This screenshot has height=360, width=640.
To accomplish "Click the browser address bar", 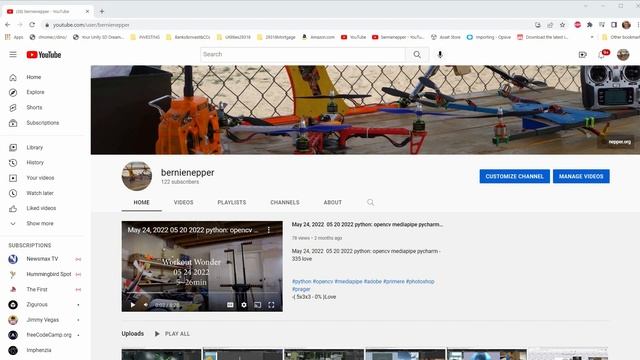I will point(286,25).
